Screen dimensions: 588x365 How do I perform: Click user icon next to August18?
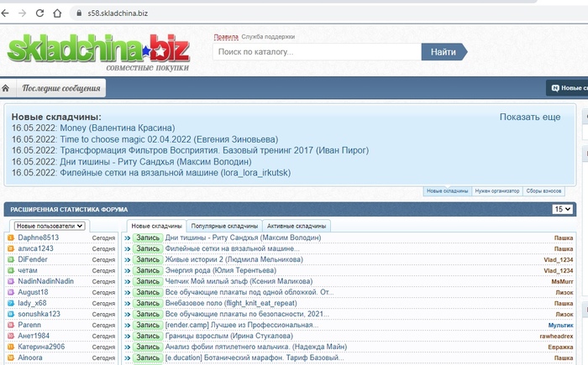click(x=11, y=292)
